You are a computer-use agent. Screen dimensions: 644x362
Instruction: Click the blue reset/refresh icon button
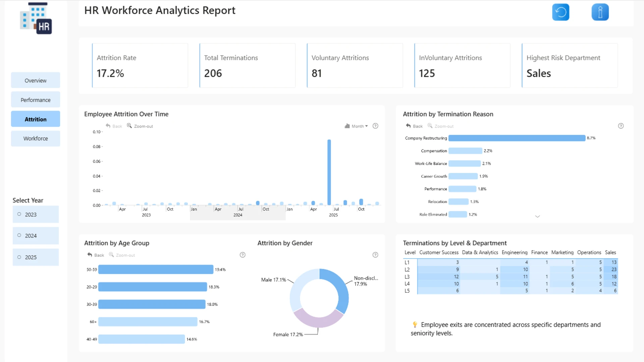(560, 12)
